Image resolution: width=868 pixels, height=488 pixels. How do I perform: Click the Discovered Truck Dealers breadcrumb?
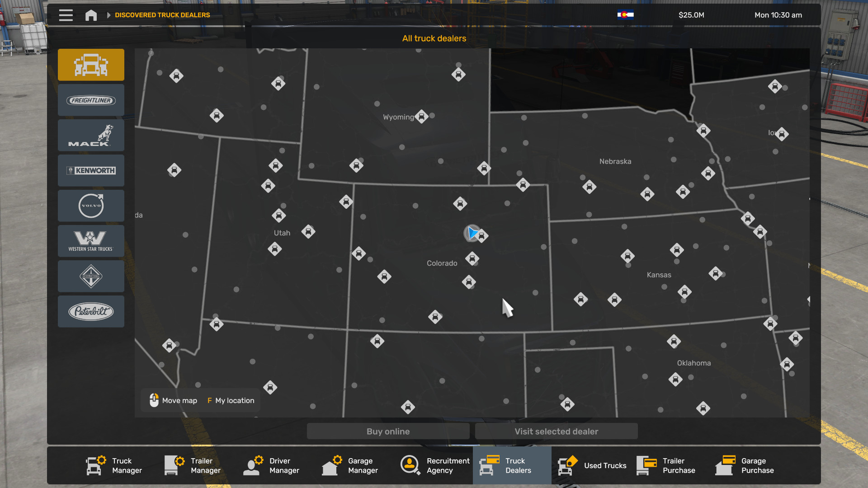[162, 15]
